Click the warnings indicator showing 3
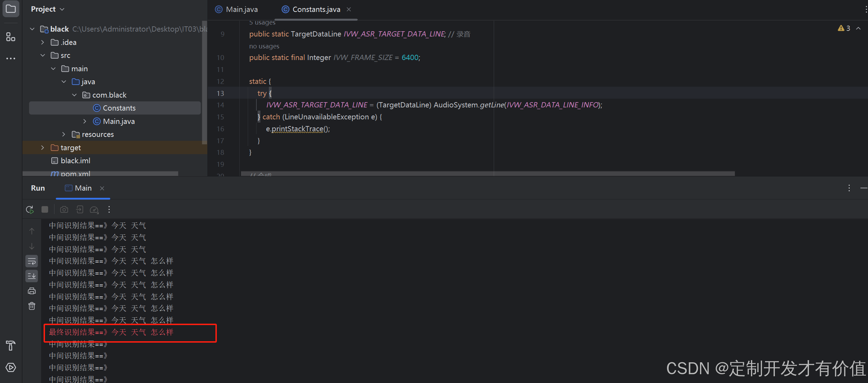This screenshot has width=868, height=383. (x=844, y=28)
